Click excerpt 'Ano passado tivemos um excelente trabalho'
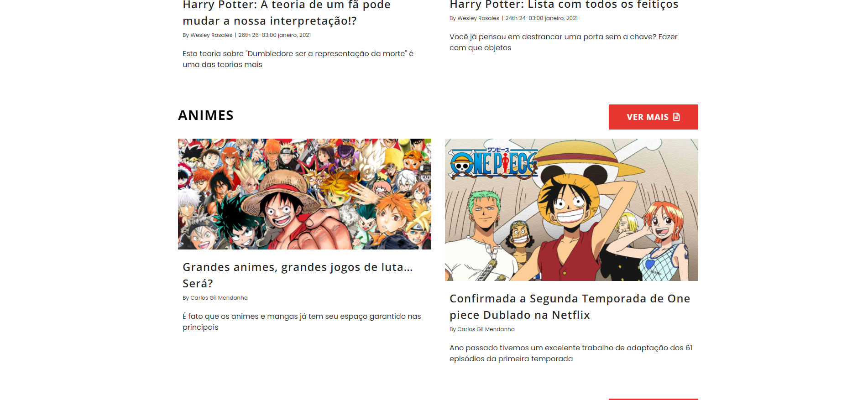This screenshot has width=868, height=400. [571, 353]
